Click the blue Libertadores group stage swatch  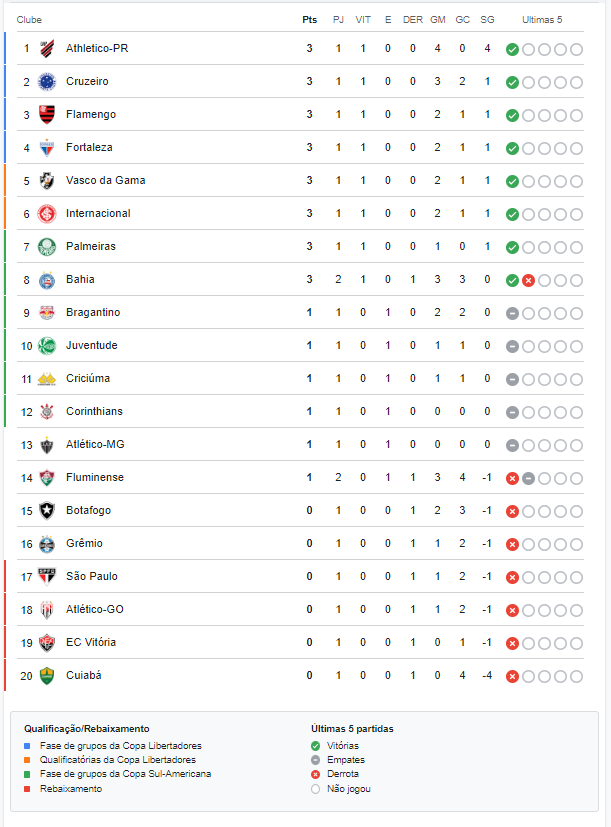[x=27, y=746]
